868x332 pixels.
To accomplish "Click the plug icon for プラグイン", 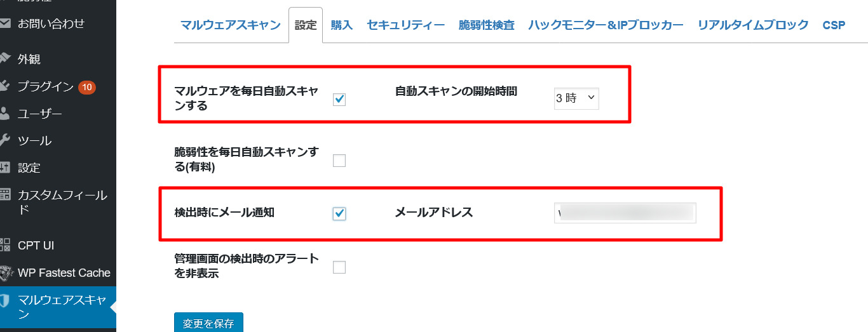I will click(5, 86).
